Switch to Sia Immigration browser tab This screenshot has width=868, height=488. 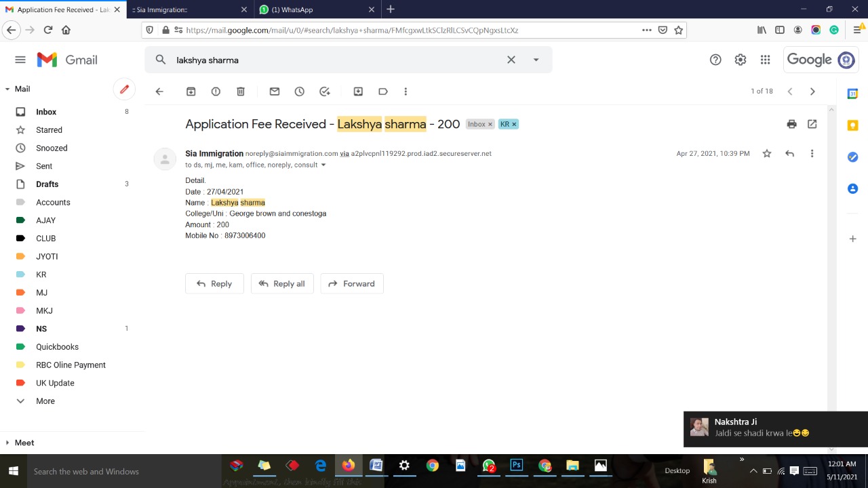[x=189, y=9]
